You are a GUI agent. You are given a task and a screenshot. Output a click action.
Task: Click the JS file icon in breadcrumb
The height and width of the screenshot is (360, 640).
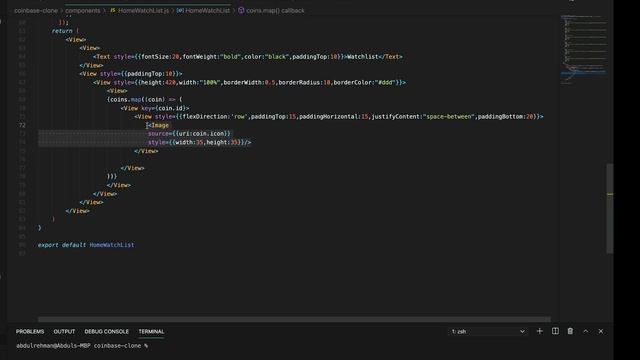pos(113,11)
